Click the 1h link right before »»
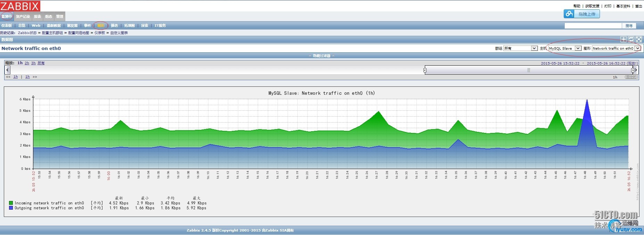The image size is (644, 235). click(x=27, y=77)
